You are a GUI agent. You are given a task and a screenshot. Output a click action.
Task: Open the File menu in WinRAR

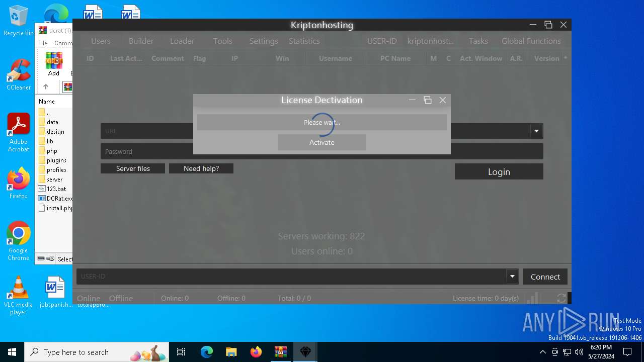coord(43,43)
